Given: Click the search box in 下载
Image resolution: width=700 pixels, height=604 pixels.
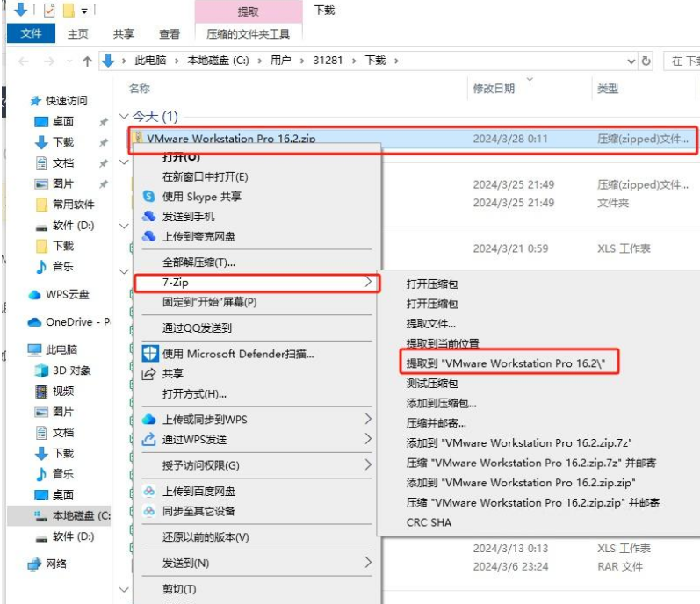Looking at the screenshot, I should 682,61.
